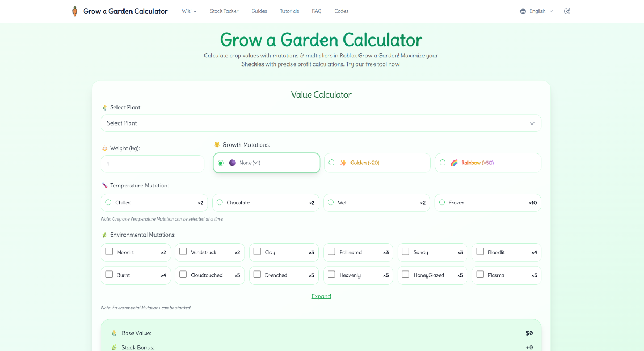Navigate to the Codes menu item

pos(341,11)
